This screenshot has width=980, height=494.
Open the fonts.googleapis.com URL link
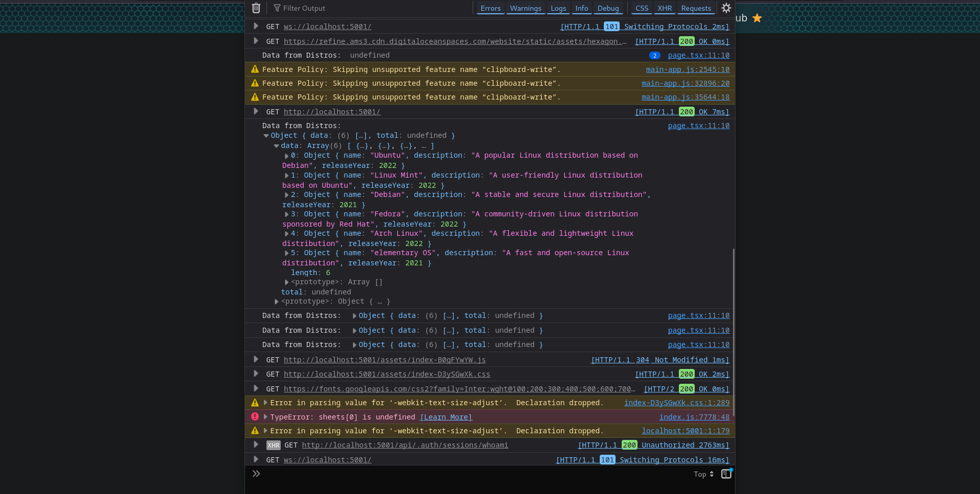(459, 389)
